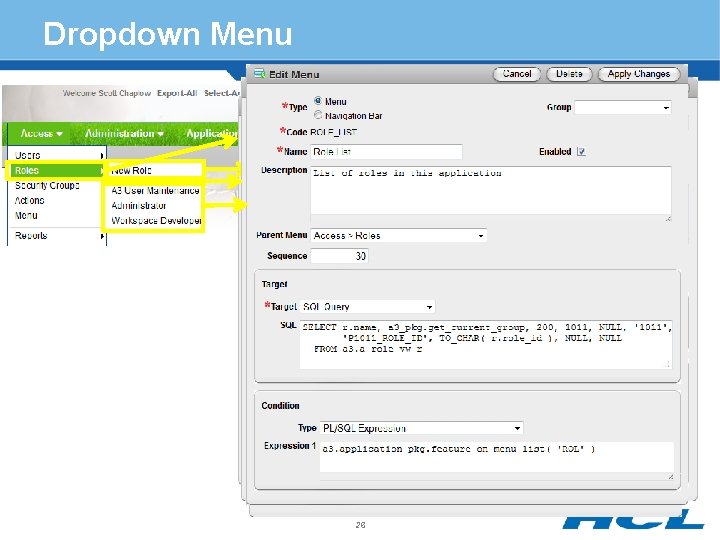Open the Application menu in the navigation bar

tap(212, 134)
